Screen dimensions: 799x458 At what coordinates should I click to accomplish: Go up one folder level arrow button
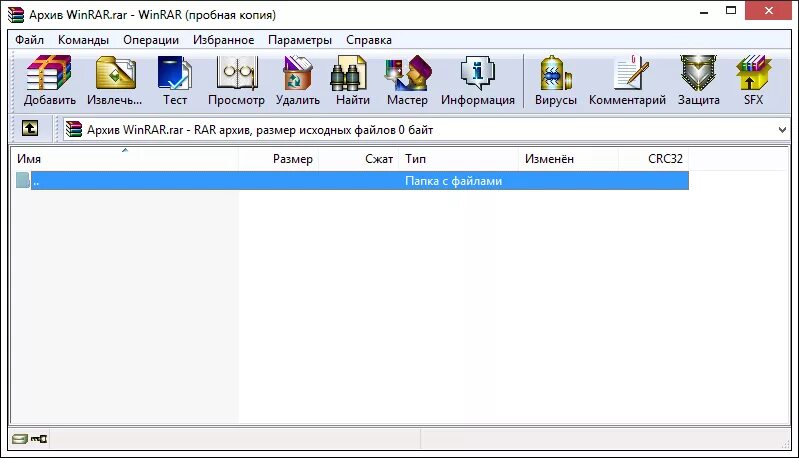[30, 128]
